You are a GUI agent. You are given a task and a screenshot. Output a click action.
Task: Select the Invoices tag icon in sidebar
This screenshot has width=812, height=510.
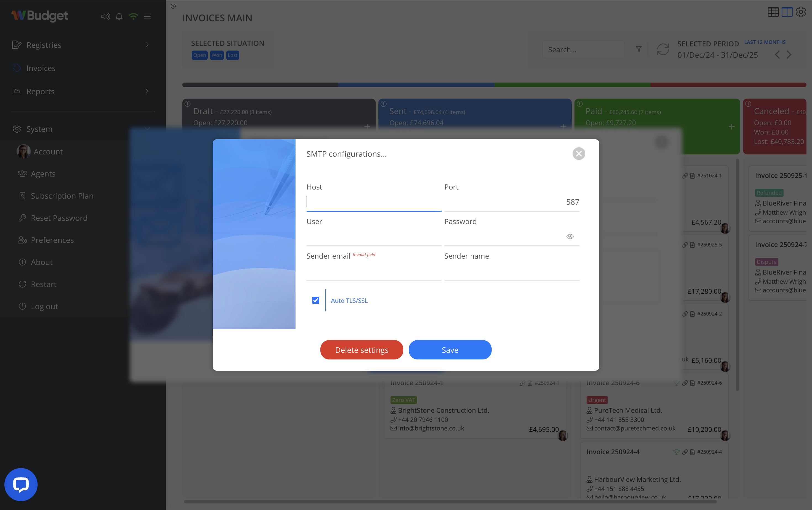[x=17, y=68]
